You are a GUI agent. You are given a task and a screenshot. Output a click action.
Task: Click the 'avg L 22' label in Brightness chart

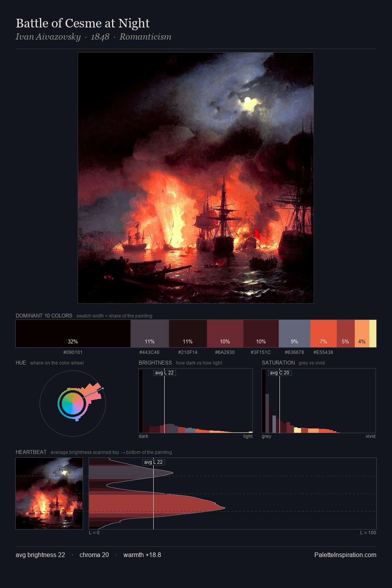(x=164, y=373)
